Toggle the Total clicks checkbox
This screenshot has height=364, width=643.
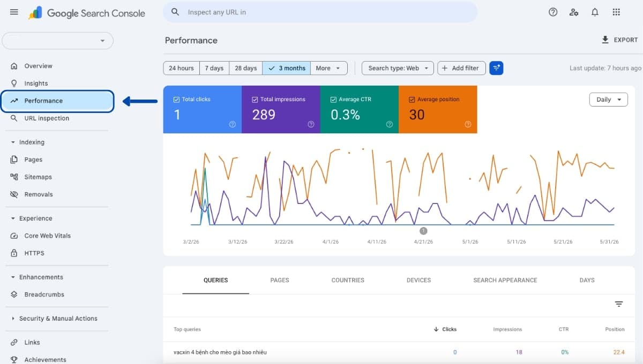click(x=177, y=100)
